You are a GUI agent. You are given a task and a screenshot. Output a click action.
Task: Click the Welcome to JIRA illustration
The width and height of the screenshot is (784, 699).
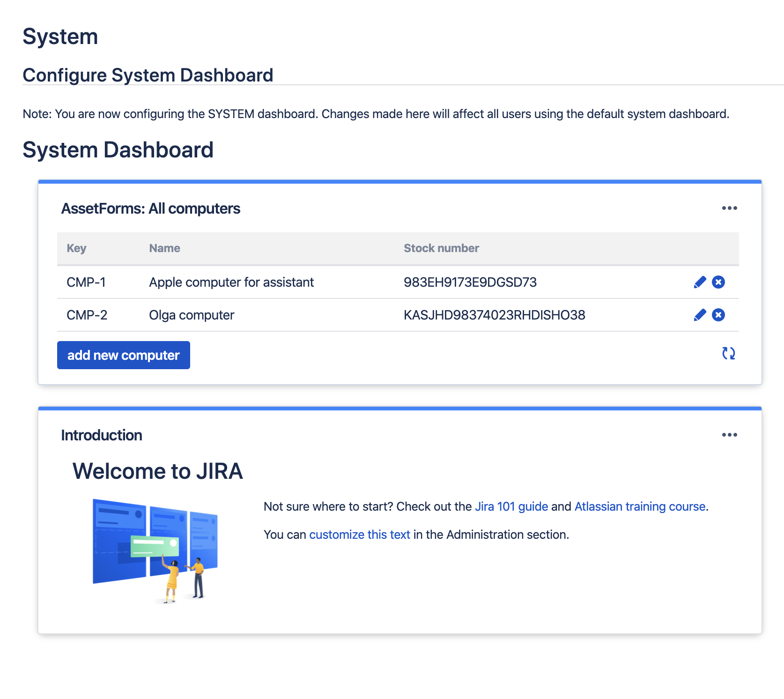click(x=155, y=551)
